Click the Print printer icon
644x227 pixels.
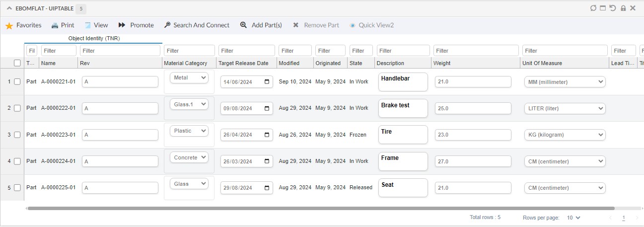(x=55, y=25)
